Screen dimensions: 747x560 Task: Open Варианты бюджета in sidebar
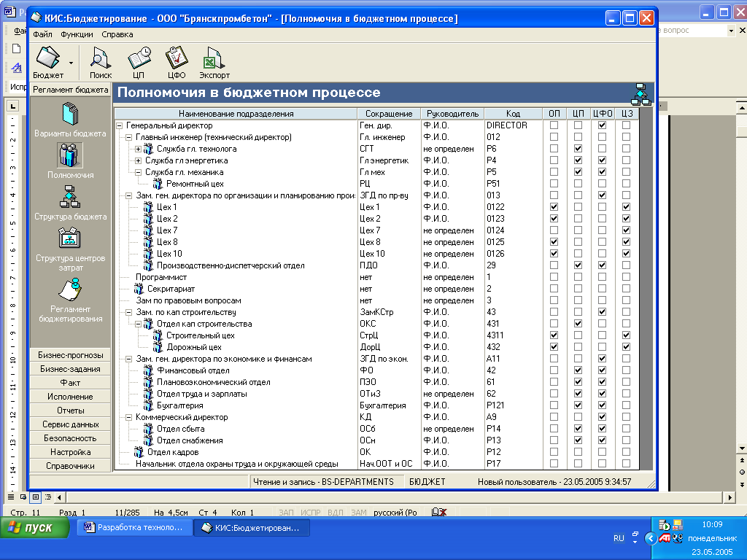point(70,115)
